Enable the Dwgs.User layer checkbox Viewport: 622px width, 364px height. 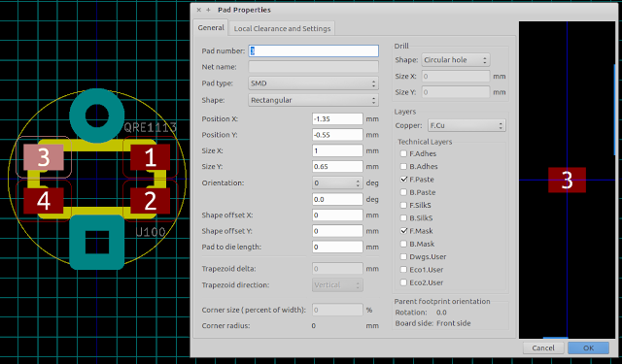pyautogui.click(x=403, y=256)
